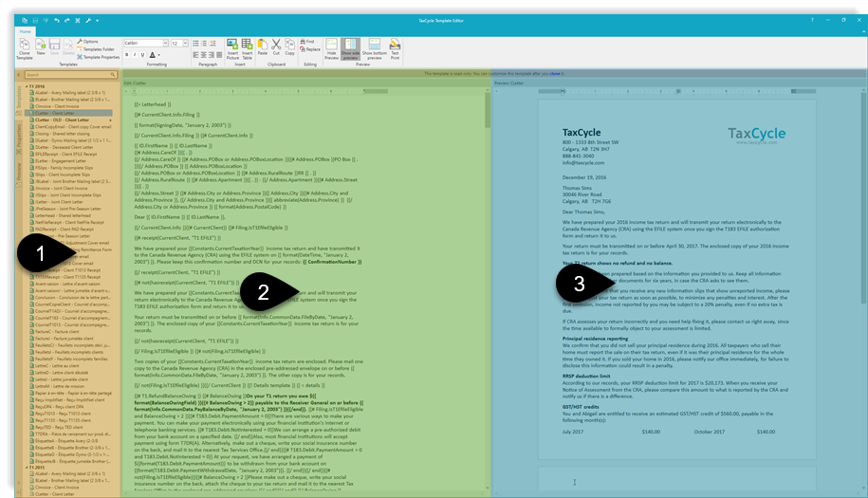The width and height of the screenshot is (868, 498).
Task: Select JLetter - Joint Client Letter
Action: click(59, 202)
